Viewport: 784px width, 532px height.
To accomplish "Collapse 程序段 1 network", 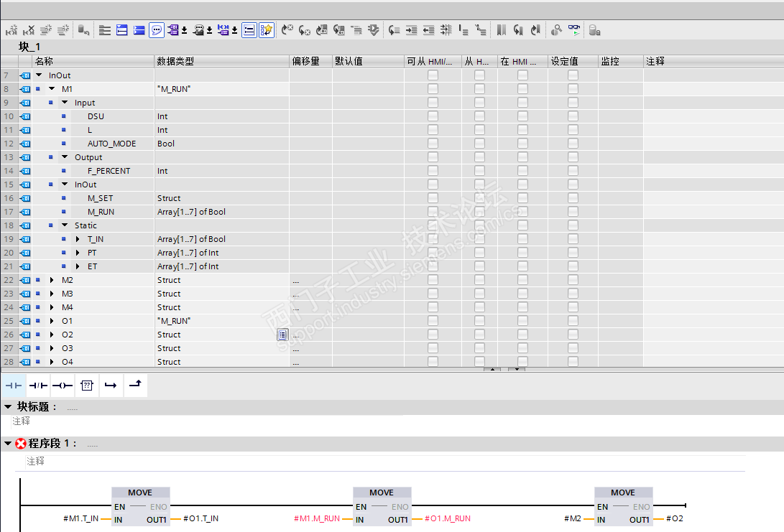I will (x=8, y=443).
